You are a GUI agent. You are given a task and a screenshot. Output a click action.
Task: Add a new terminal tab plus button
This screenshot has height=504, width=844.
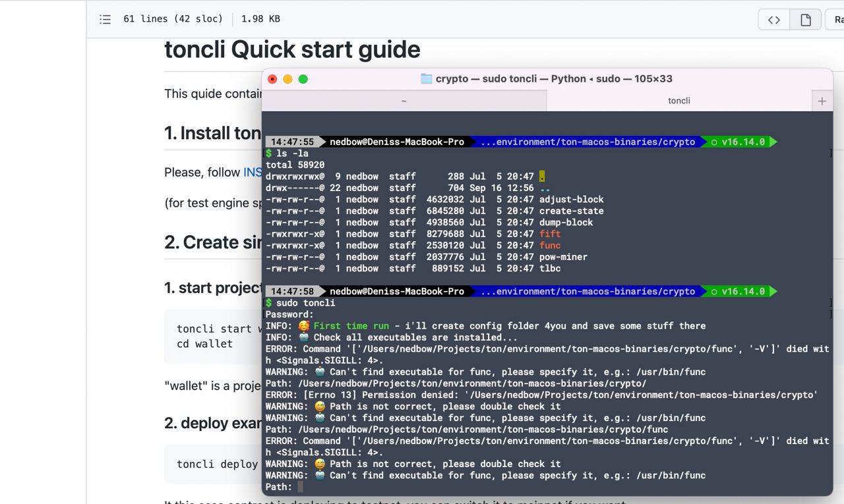click(822, 101)
